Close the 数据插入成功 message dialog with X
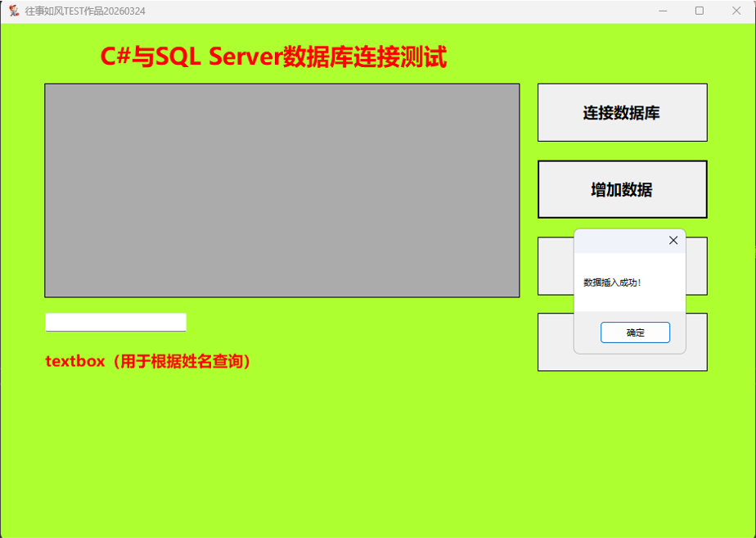Image resolution: width=756 pixels, height=538 pixels. click(673, 241)
